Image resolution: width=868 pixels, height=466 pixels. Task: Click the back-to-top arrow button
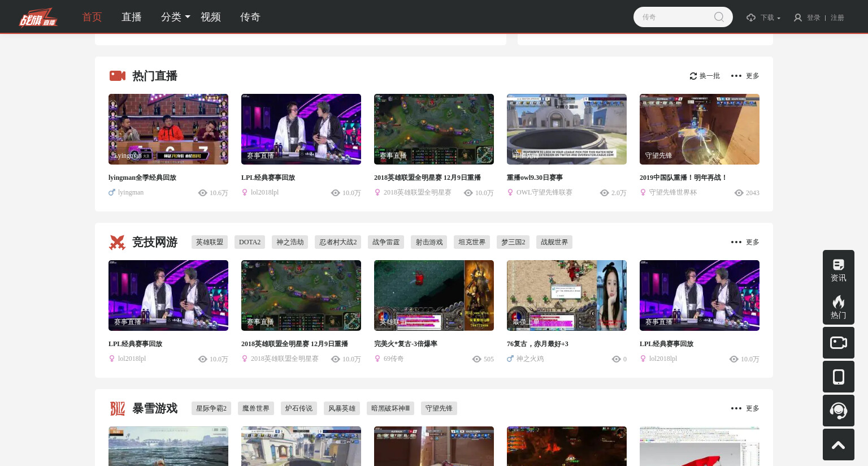point(839,445)
